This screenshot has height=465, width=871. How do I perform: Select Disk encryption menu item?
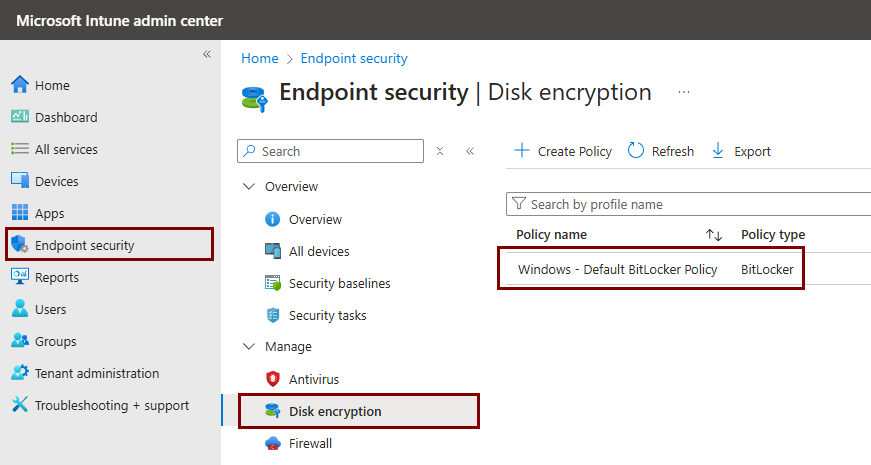[x=335, y=411]
